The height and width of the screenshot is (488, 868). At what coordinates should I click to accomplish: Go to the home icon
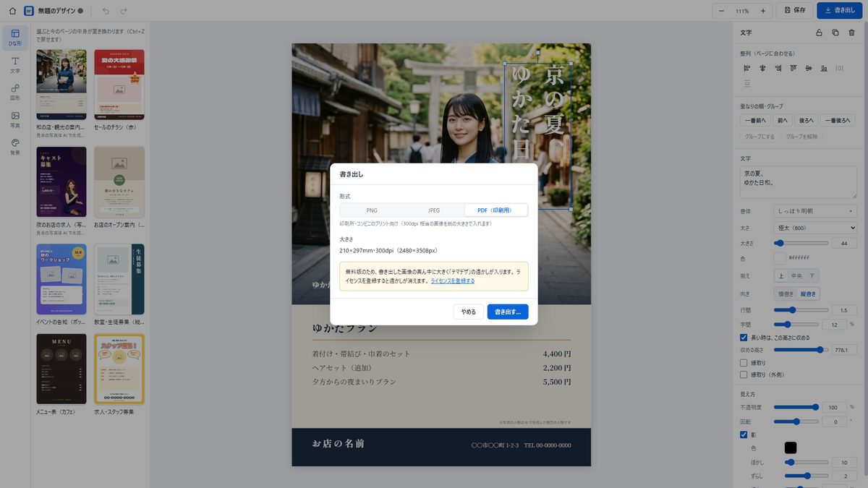click(12, 11)
